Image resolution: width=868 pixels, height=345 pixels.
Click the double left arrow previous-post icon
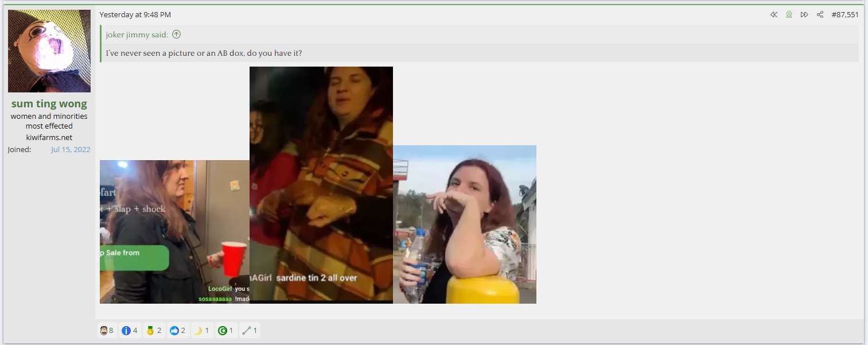coord(774,14)
